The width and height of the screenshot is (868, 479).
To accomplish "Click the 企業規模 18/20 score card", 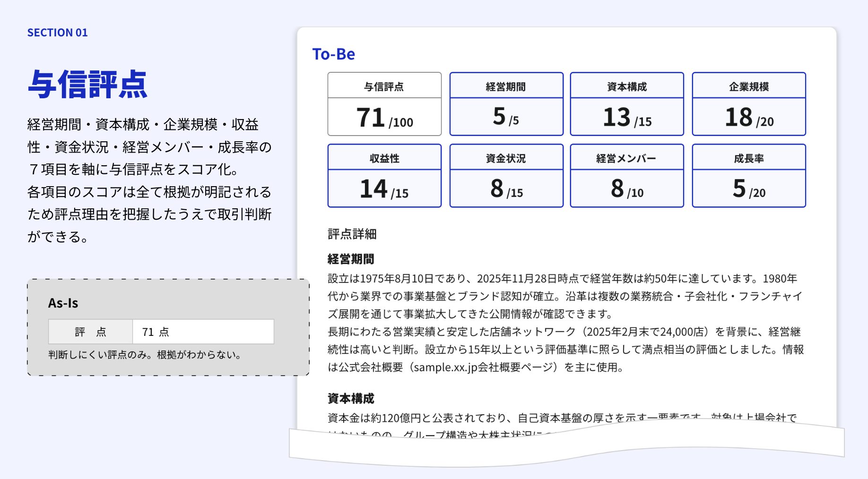I will [x=748, y=104].
